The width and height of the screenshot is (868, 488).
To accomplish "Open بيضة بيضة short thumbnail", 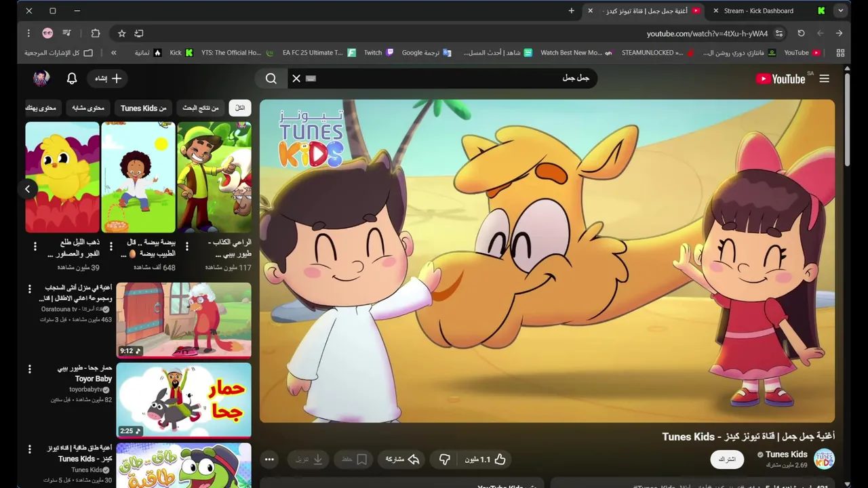I will [138, 177].
